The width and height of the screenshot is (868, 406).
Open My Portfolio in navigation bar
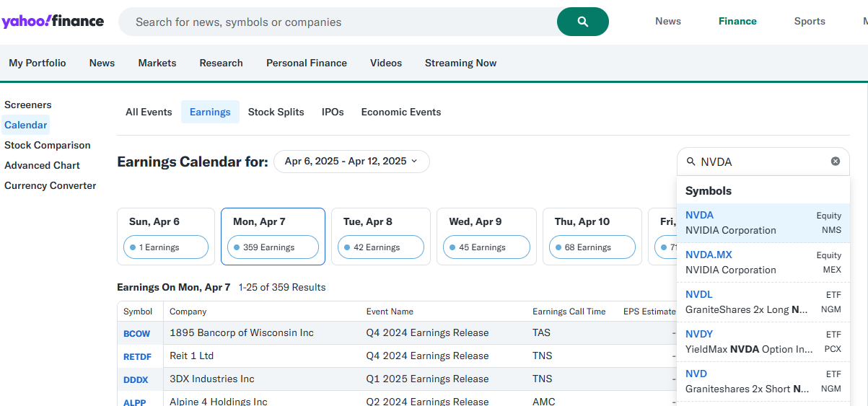pos(38,63)
